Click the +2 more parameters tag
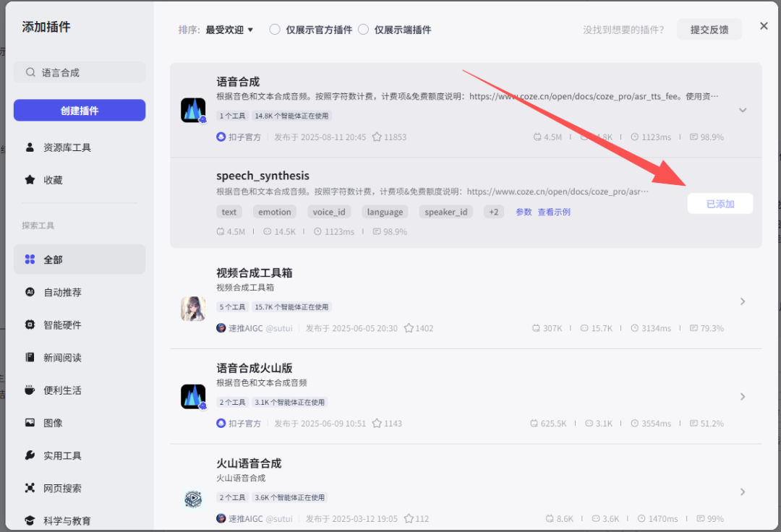Image resolution: width=781 pixels, height=532 pixels. (494, 212)
